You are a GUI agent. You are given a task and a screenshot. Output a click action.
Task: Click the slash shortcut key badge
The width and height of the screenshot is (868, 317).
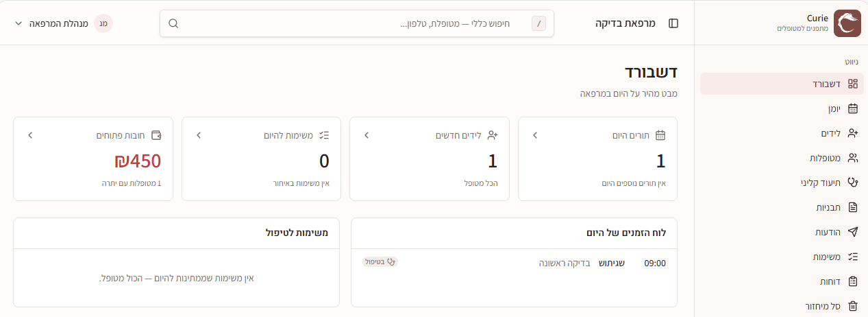coord(539,23)
